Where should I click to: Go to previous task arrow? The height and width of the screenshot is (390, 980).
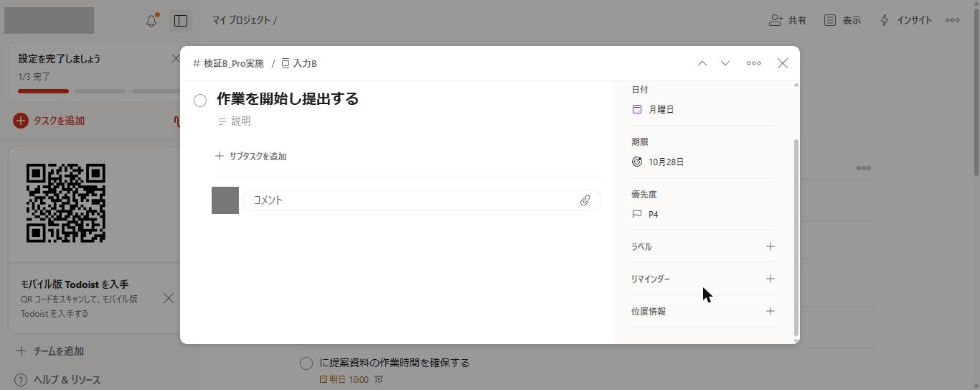702,63
